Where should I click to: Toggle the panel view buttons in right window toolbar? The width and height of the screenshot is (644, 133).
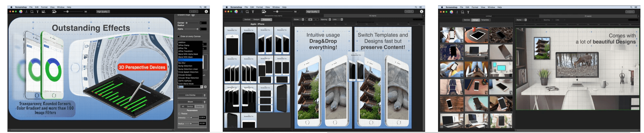(x=630, y=12)
